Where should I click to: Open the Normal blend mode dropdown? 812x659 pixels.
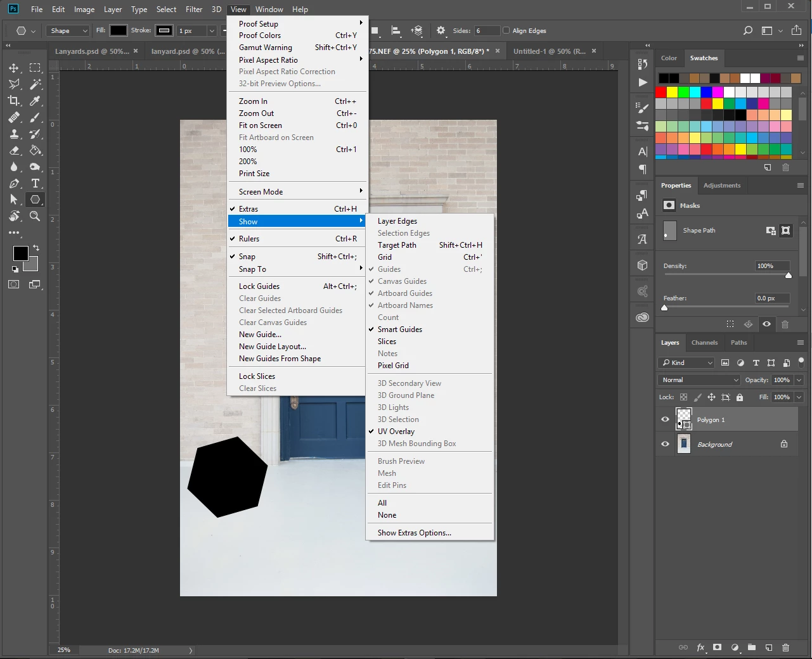tap(699, 380)
